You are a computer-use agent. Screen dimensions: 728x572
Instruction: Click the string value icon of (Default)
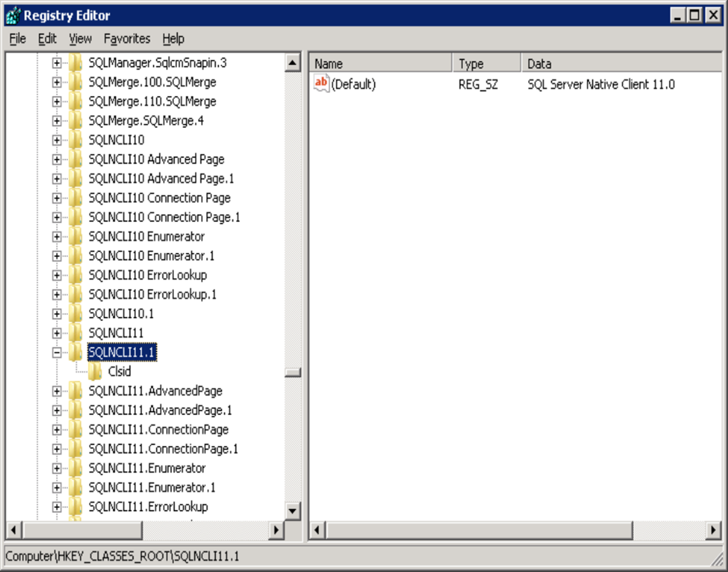(322, 84)
